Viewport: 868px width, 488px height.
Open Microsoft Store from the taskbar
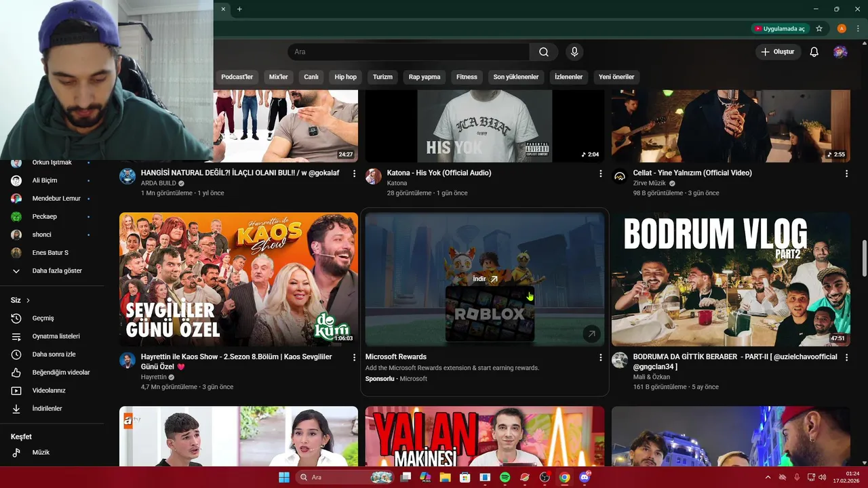pyautogui.click(x=465, y=477)
